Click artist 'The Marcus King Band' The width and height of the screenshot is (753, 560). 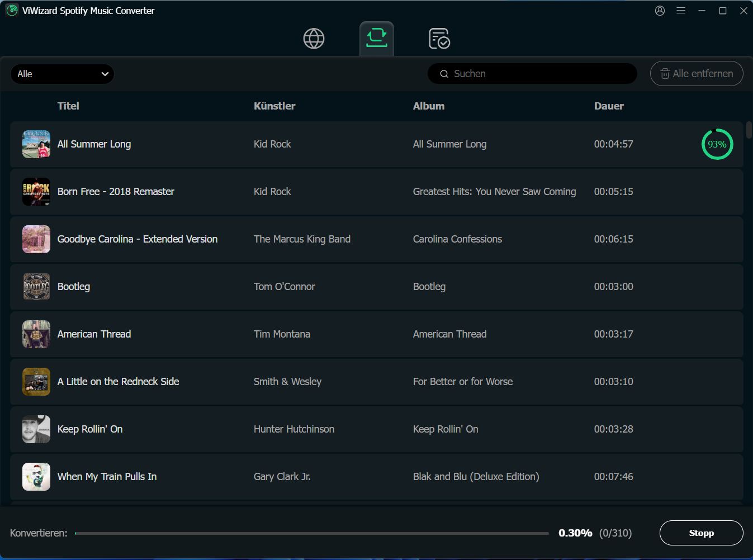point(302,239)
